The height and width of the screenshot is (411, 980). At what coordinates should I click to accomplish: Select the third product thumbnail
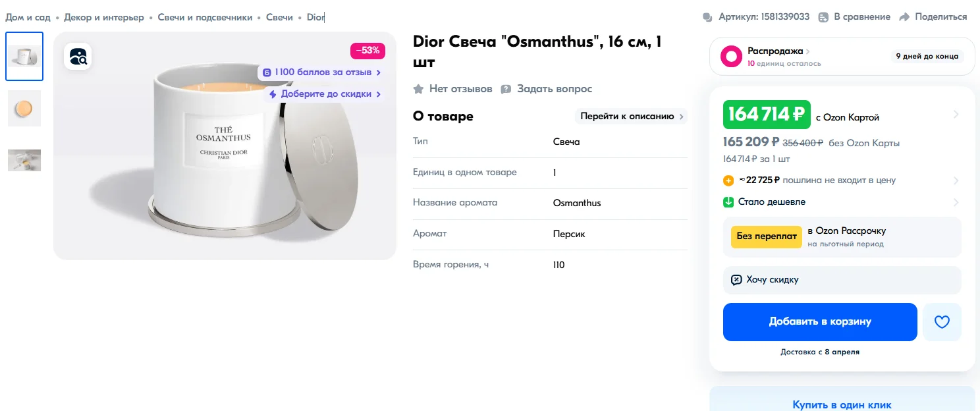click(24, 160)
